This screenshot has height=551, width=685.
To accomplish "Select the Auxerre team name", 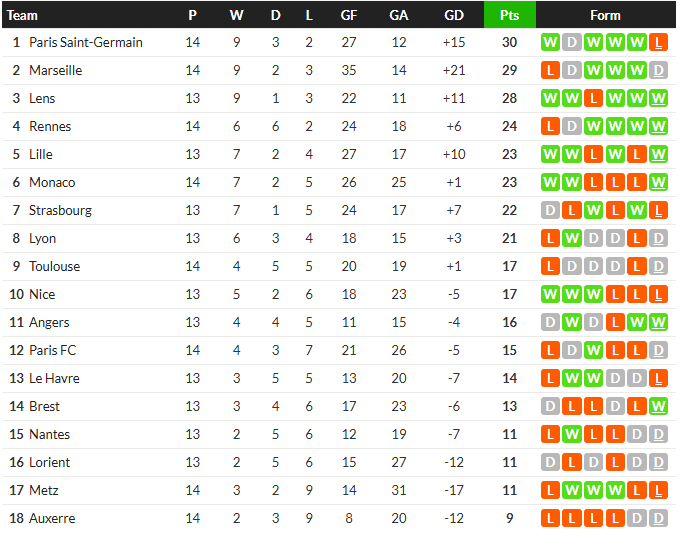I will pyautogui.click(x=52, y=519).
